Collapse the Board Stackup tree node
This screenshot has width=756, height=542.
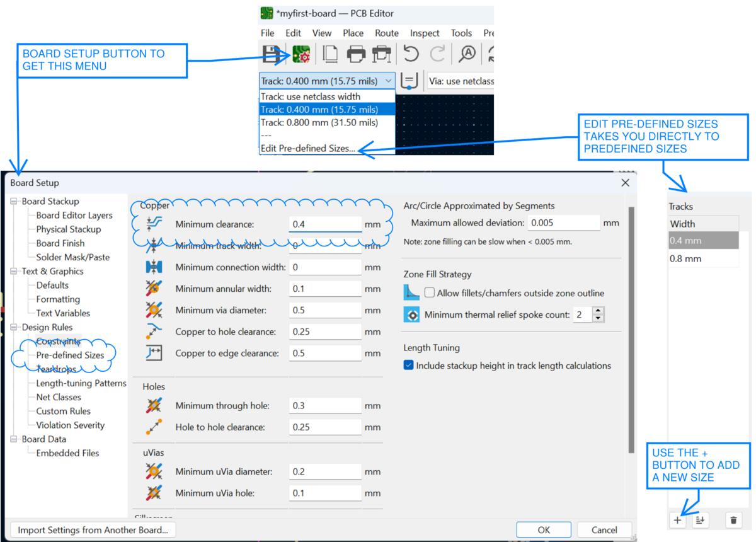click(14, 202)
